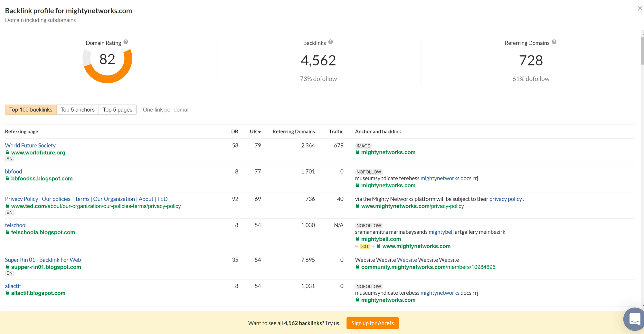Sort the table by UR column

click(x=255, y=132)
